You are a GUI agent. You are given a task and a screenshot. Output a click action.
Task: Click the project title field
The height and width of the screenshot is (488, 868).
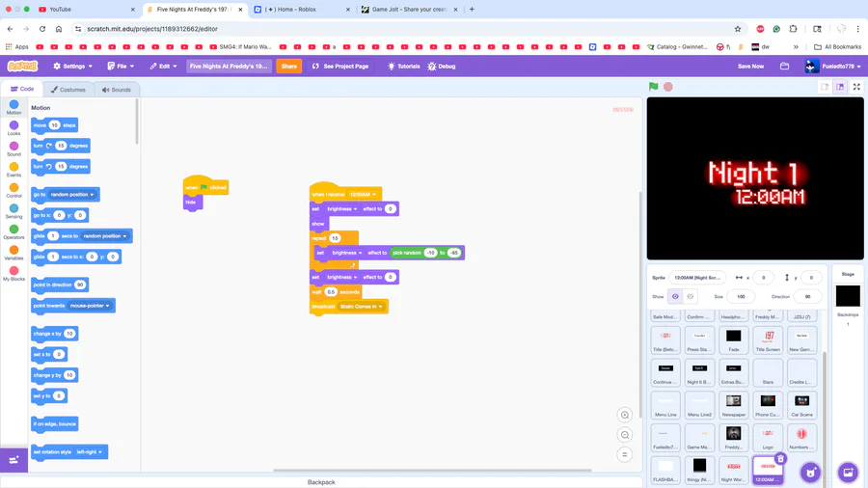(x=229, y=66)
